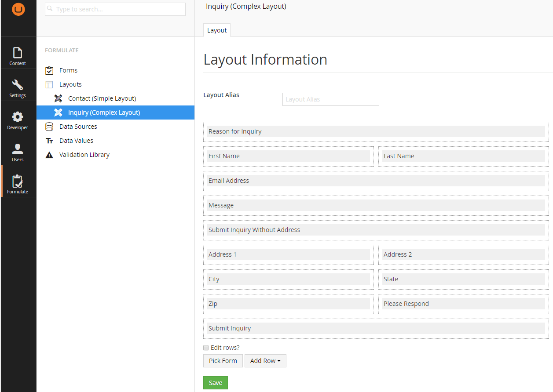Select Layouts in the tree
The image size is (553, 392).
pyautogui.click(x=70, y=84)
